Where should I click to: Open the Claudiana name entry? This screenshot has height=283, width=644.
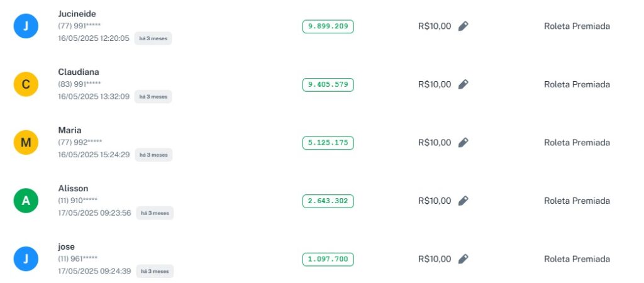(79, 72)
